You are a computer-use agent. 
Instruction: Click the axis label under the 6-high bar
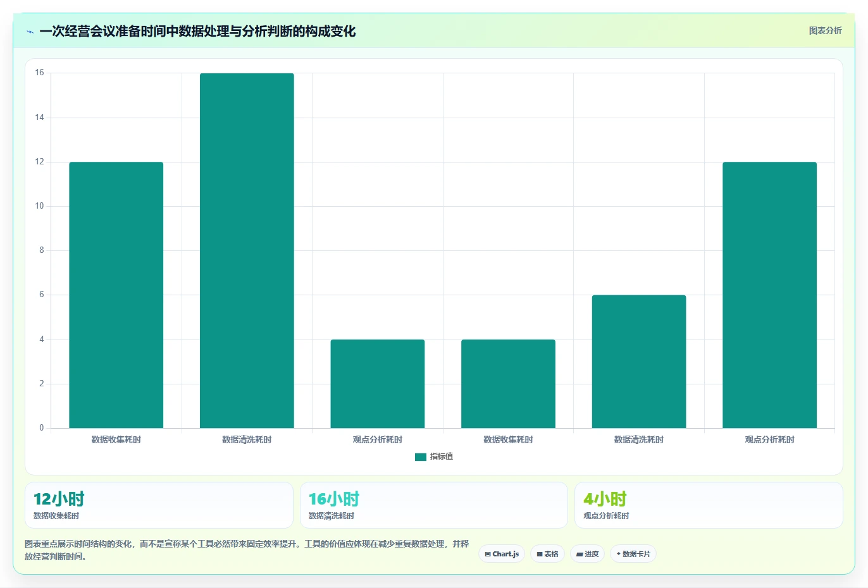coord(639,439)
